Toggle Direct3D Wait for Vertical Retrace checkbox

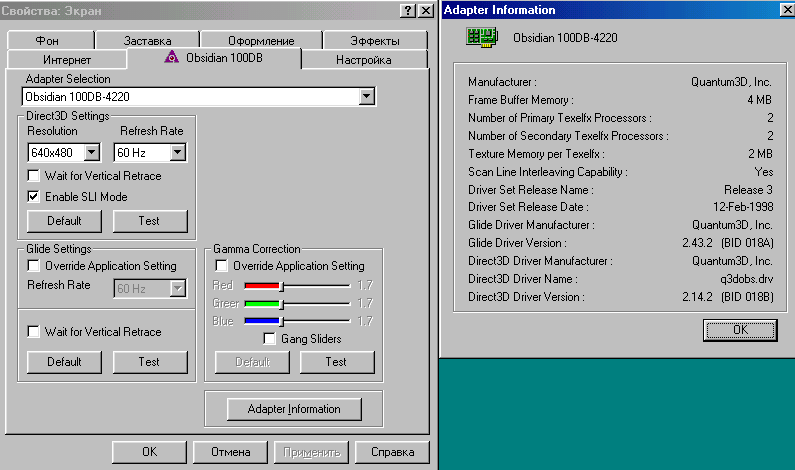point(33,176)
